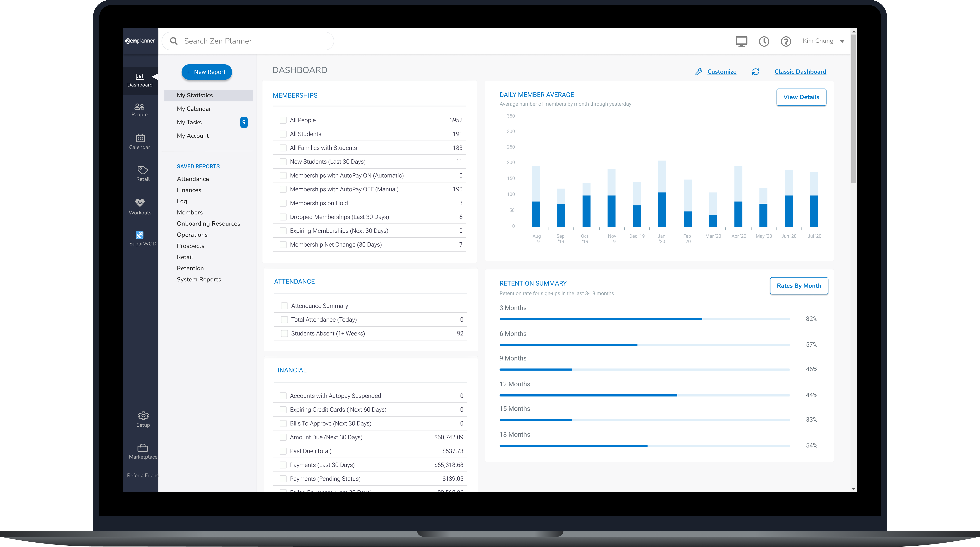Expand the Kim Chung account dropdown
This screenshot has width=980, height=547.
823,41
